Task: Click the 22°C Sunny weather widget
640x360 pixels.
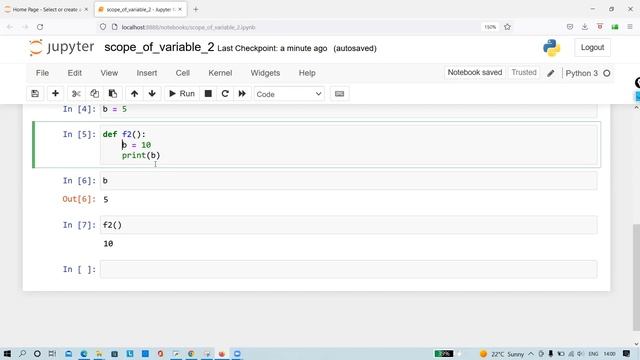Action: [x=502, y=354]
